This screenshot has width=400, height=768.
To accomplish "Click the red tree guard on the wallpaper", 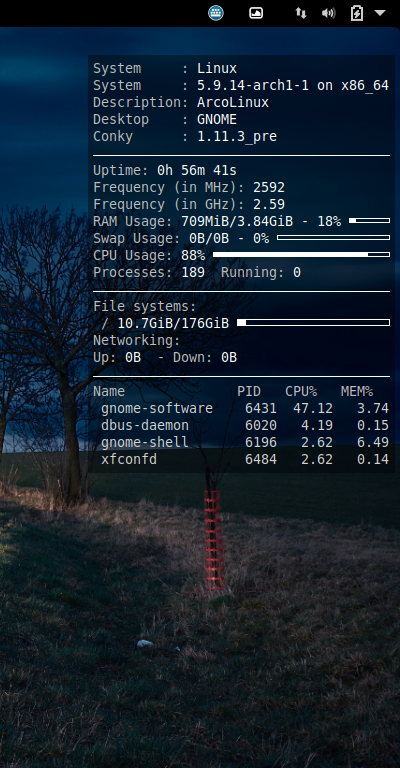I will tap(214, 539).
